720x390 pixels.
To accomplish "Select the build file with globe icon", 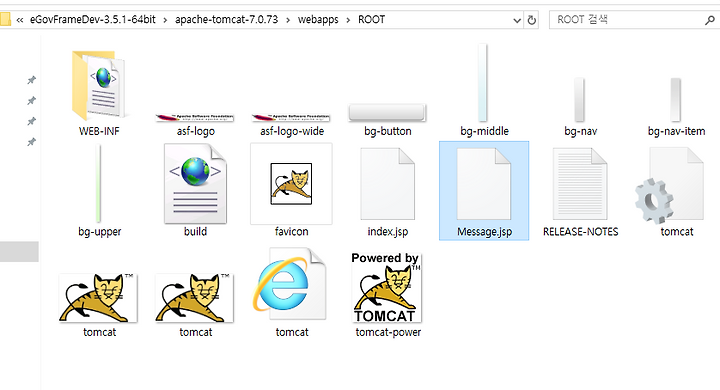I will pyautogui.click(x=196, y=190).
